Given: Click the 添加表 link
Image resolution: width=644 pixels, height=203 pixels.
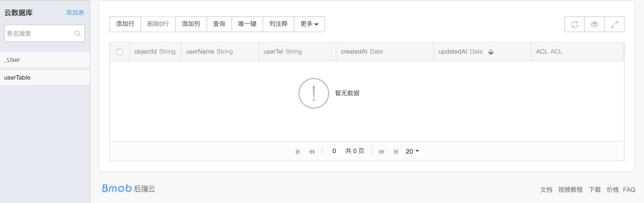Looking at the screenshot, I should pos(75,12).
